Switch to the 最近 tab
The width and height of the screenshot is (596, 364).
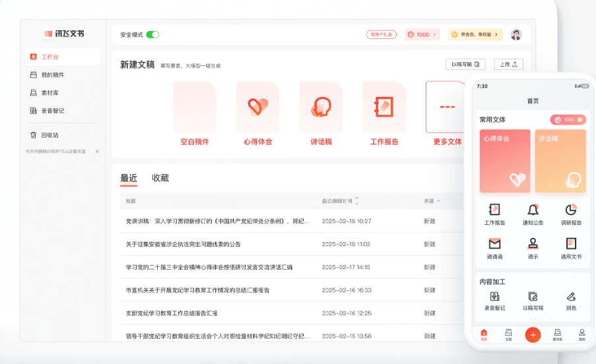[x=129, y=179]
